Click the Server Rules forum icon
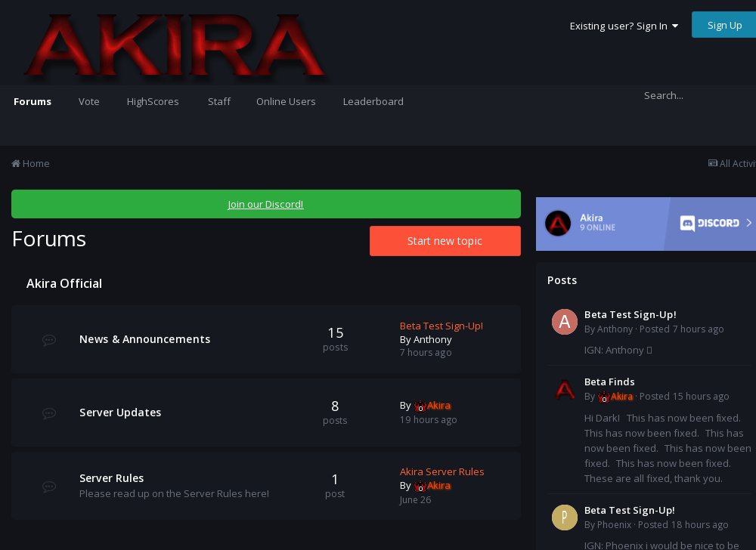 coord(49,486)
